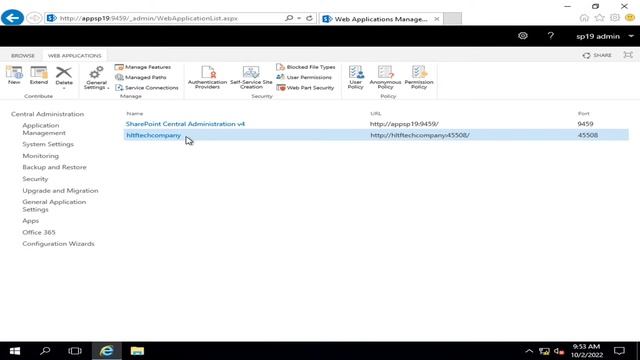This screenshot has width=640, height=360.
Task: Expand the Delete button dropdown arrow
Action: [64, 88]
